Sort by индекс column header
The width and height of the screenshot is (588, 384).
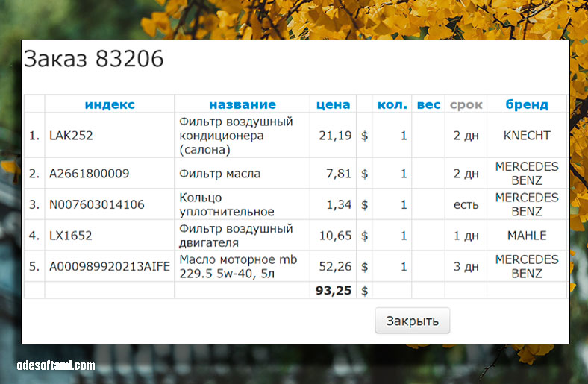coord(110,104)
